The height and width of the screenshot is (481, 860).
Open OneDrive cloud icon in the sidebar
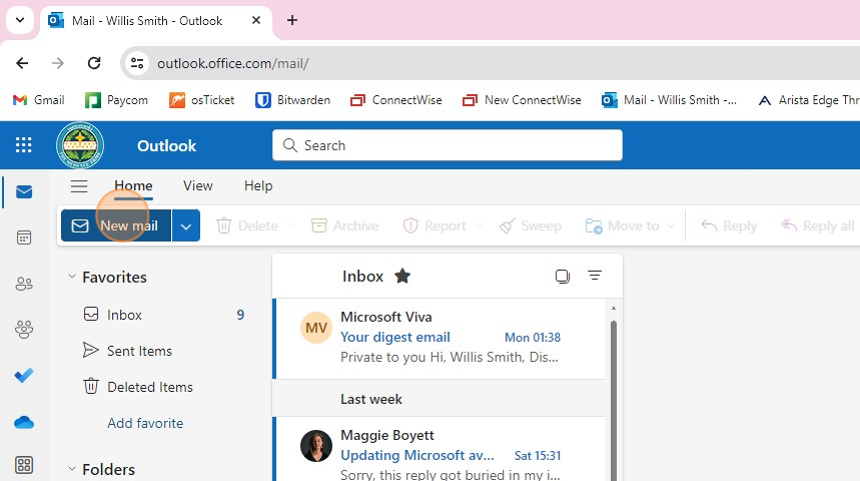pyautogui.click(x=24, y=422)
